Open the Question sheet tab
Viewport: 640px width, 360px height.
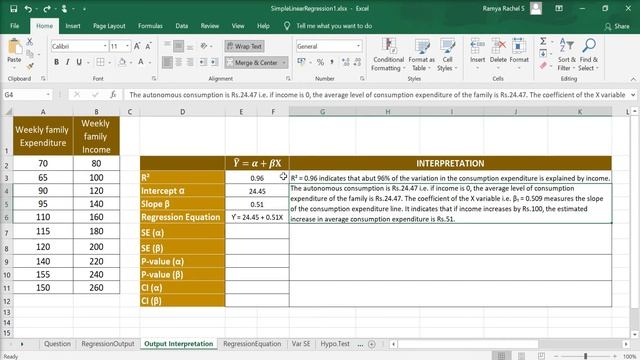57,344
